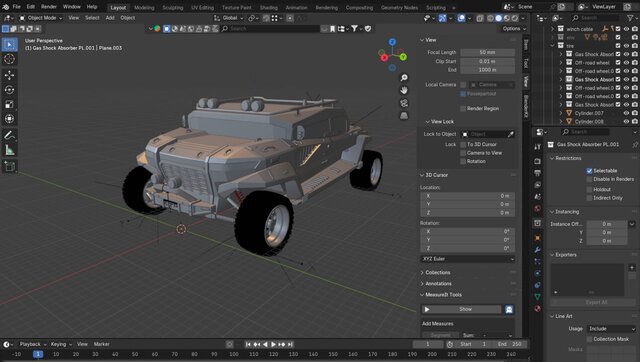The image size is (640, 362).
Task: Collapse the View Lock section
Action: click(442, 122)
